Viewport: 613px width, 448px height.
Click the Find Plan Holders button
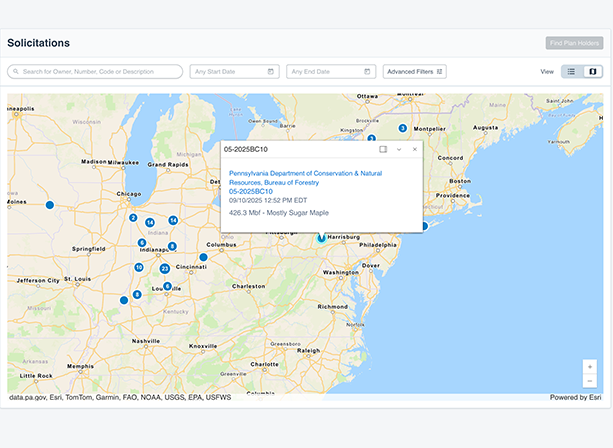(573, 43)
